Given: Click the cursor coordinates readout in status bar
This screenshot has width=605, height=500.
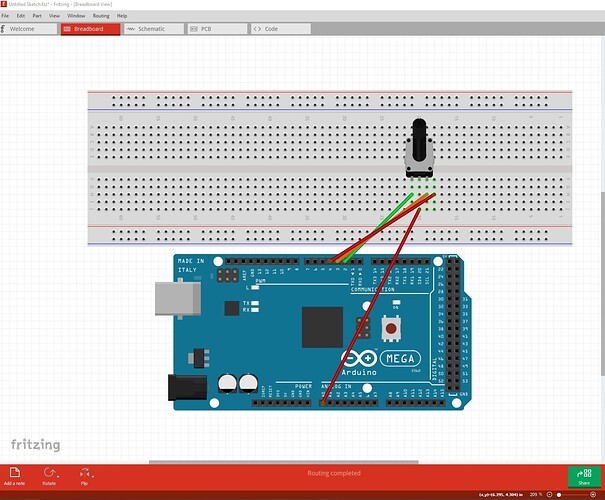Looking at the screenshot, I should click(x=501, y=495).
